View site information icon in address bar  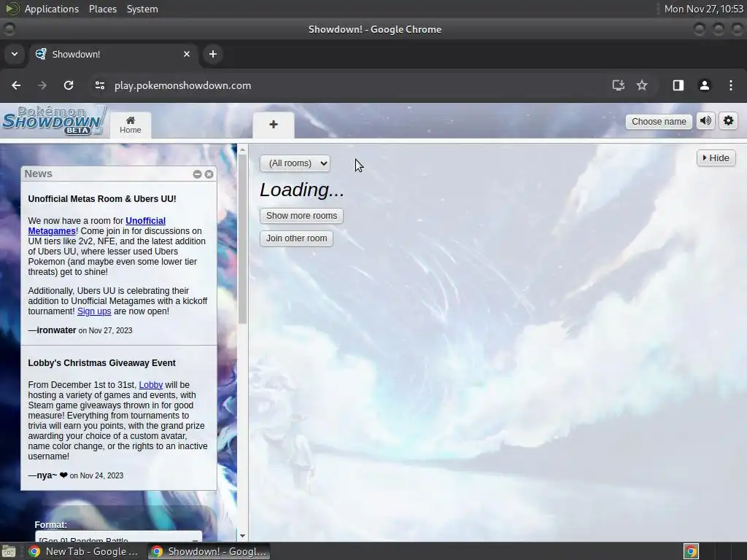[99, 85]
